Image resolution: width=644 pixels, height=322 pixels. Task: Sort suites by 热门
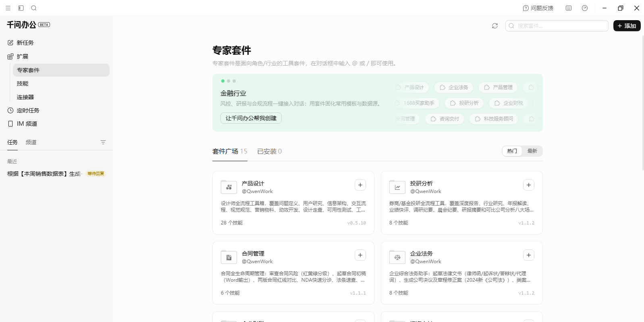(512, 151)
